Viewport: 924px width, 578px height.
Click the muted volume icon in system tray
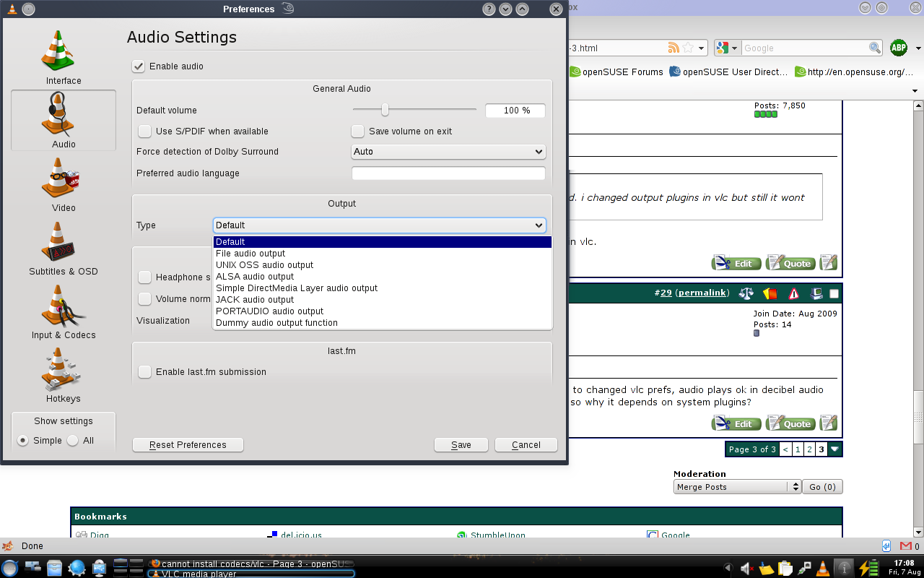[x=747, y=569]
